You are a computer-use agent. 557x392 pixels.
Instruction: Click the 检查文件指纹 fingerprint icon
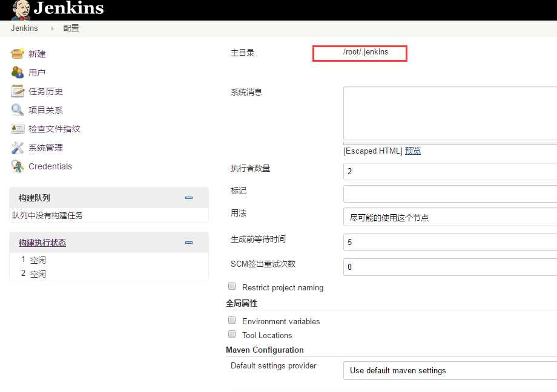[18, 129]
